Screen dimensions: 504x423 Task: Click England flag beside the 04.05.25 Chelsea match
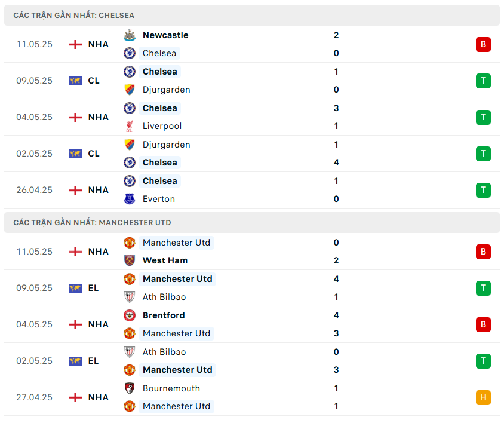pos(75,117)
